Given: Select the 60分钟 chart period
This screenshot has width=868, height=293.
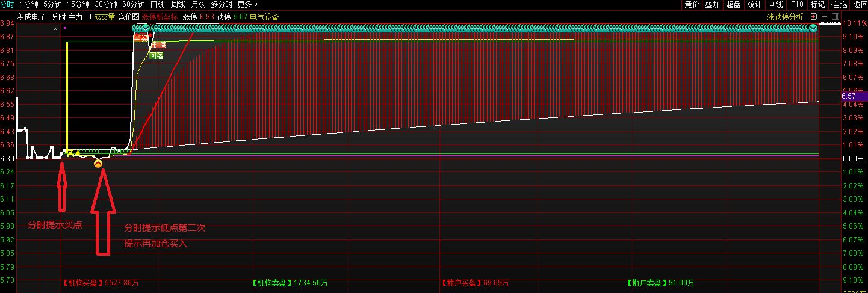Looking at the screenshot, I should 133,4.
